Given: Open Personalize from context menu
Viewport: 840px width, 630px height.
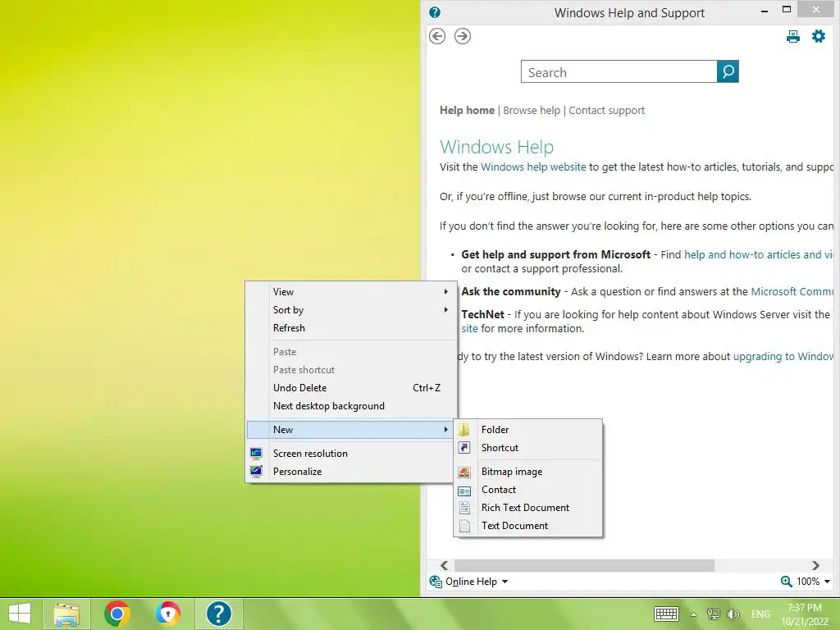Looking at the screenshot, I should (349, 472).
